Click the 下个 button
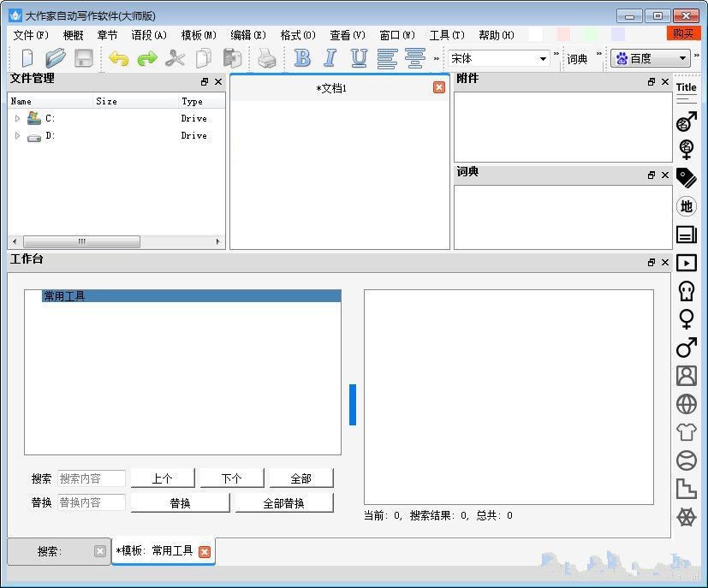708x588 pixels. [231, 478]
